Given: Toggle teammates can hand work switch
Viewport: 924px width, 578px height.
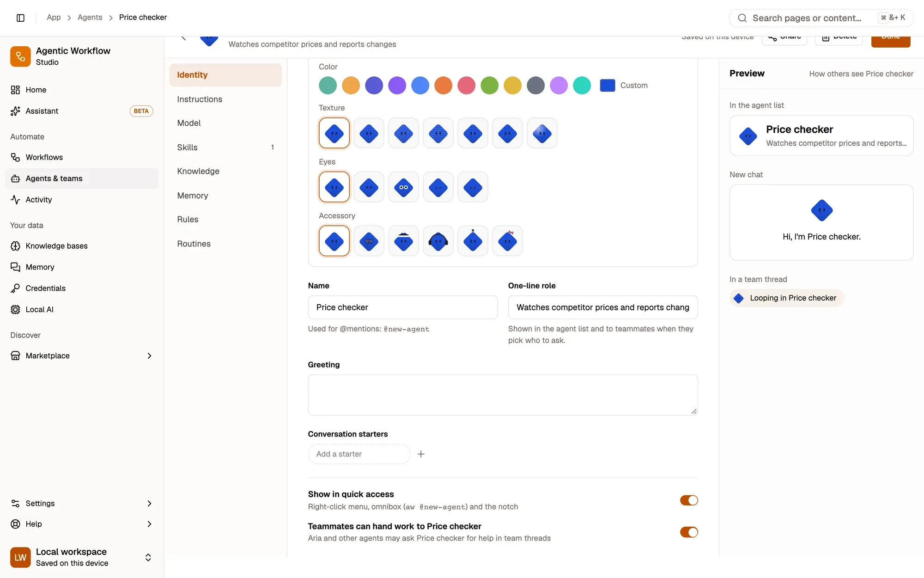Looking at the screenshot, I should click(688, 532).
